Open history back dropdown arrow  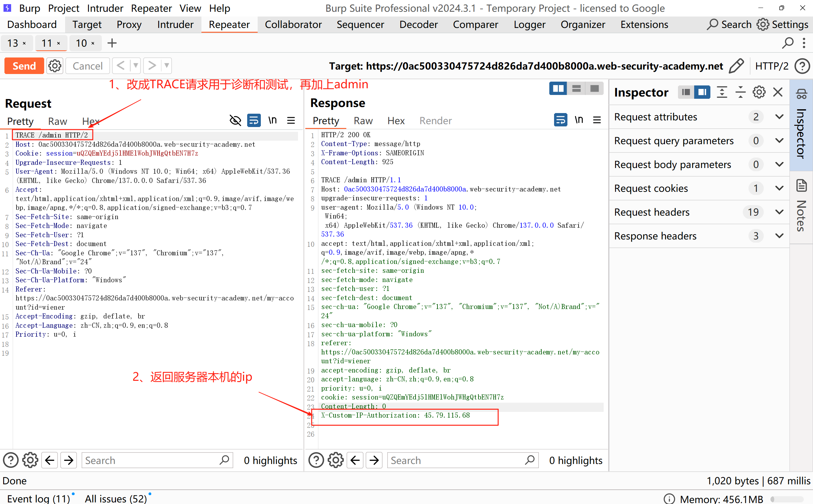pos(135,66)
